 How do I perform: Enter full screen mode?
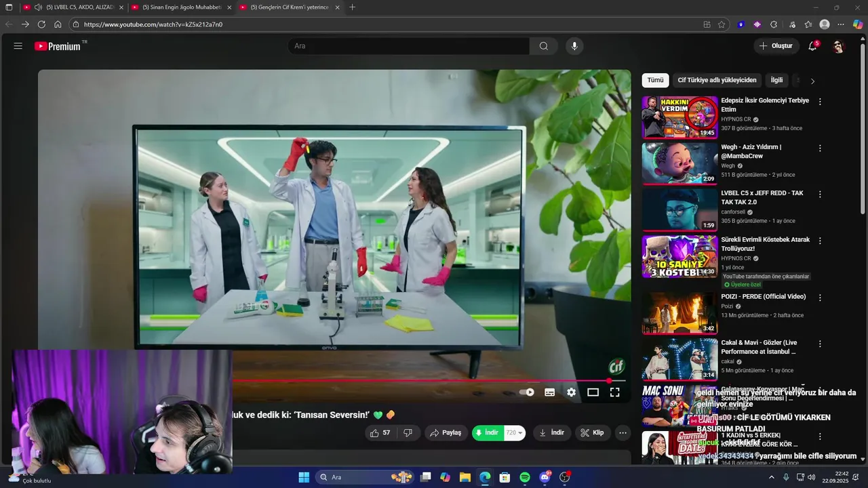[x=614, y=392]
